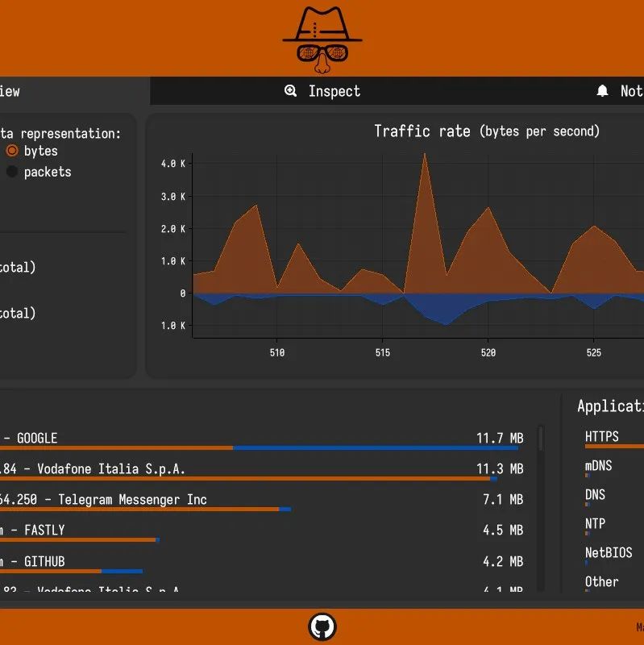Click the GOOGLE traffic progress bar
This screenshot has width=644, height=645.
pyautogui.click(x=259, y=448)
